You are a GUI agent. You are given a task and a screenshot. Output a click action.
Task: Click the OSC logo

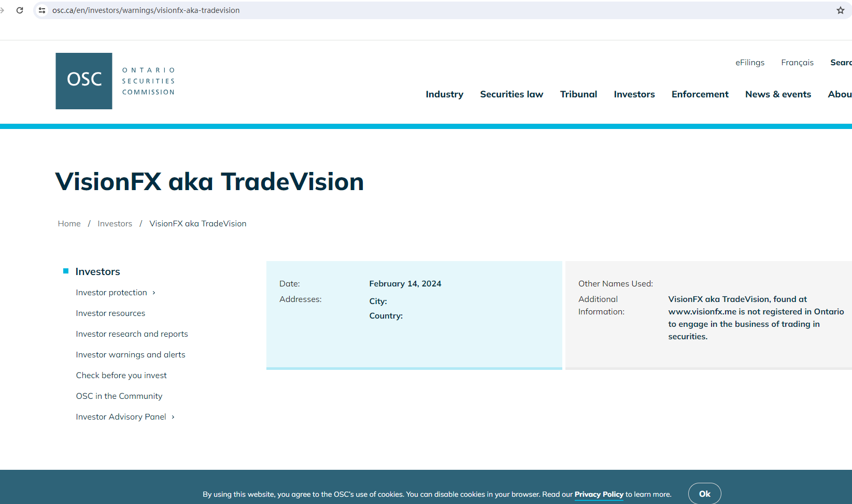tap(84, 81)
